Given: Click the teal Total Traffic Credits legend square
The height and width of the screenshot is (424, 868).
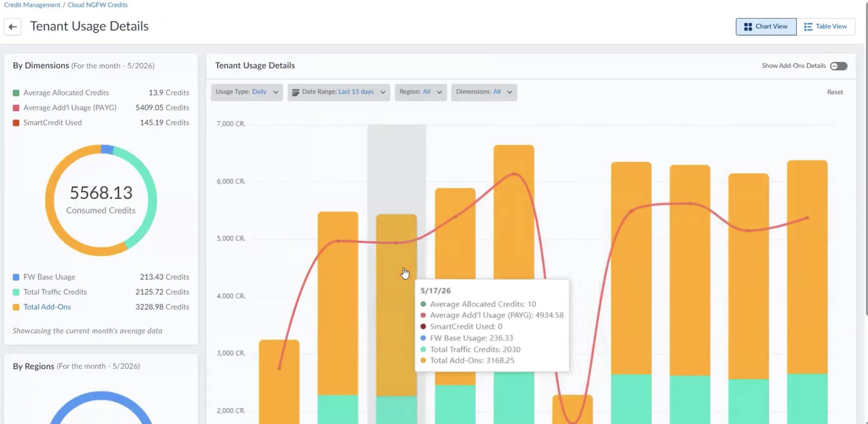Looking at the screenshot, I should click(x=16, y=292).
